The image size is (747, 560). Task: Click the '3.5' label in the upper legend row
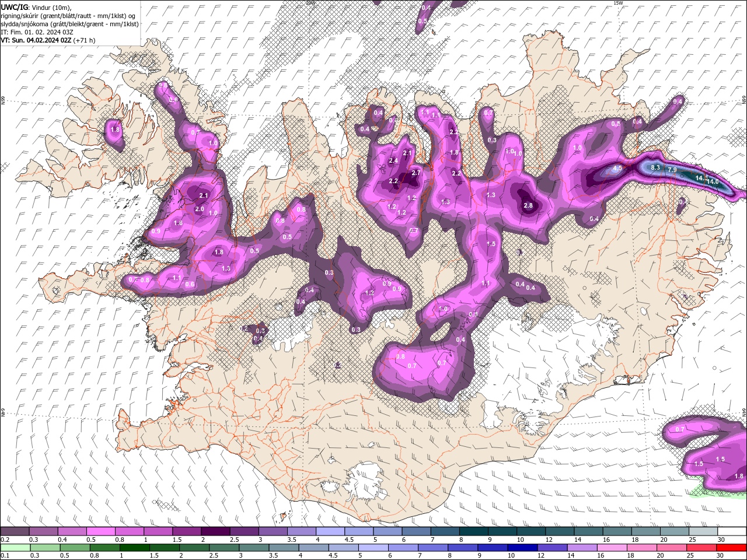(292, 540)
